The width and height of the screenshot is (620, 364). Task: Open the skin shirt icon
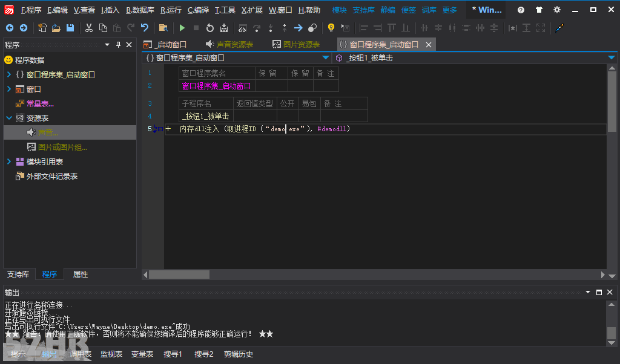[539, 10]
